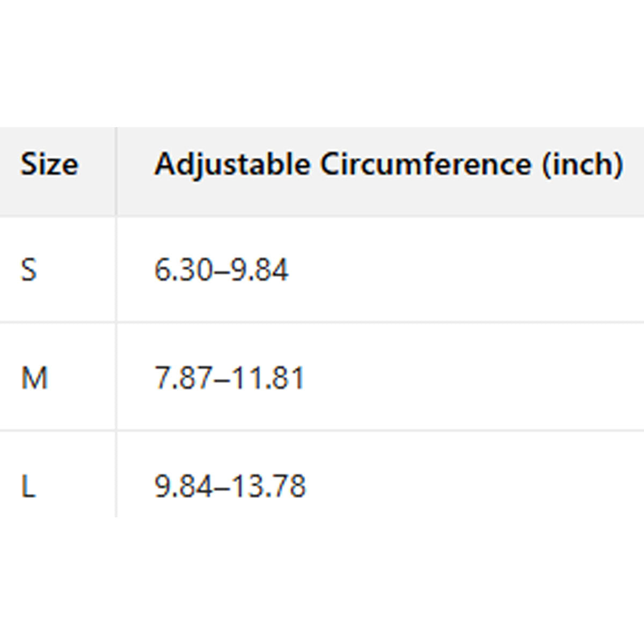Click the border line between S and M rows

(322, 322)
